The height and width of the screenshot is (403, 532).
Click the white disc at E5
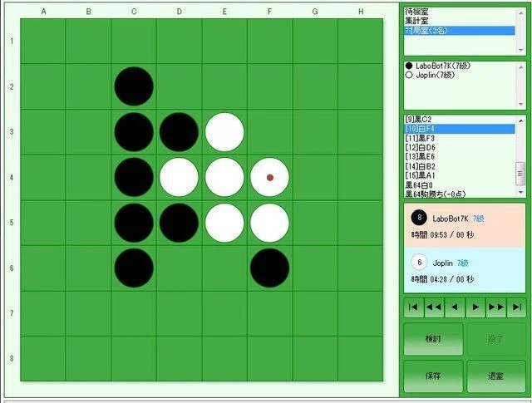click(x=224, y=223)
